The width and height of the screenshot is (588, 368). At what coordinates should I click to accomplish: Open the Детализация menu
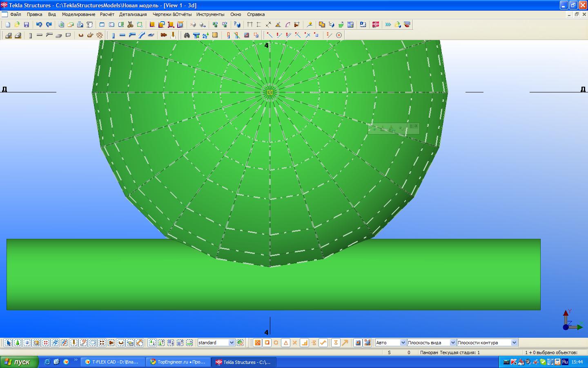(x=133, y=14)
